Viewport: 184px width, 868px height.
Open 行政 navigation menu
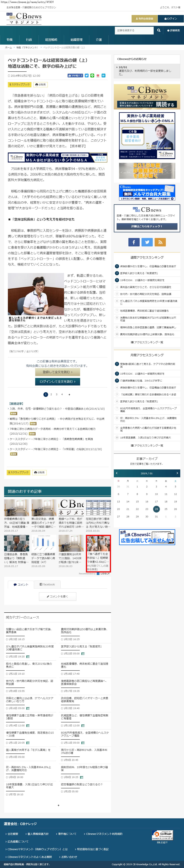29,40
